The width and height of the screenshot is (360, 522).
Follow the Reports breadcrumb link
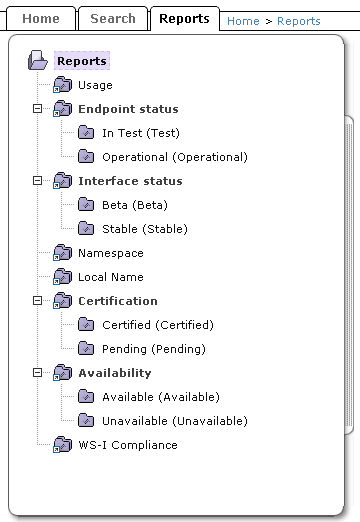(x=299, y=21)
